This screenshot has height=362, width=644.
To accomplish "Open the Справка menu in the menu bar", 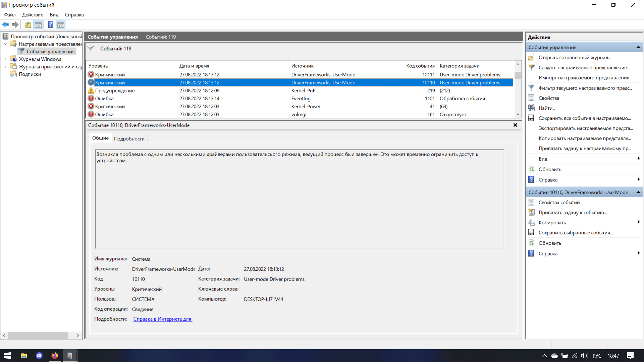I will coord(74,15).
